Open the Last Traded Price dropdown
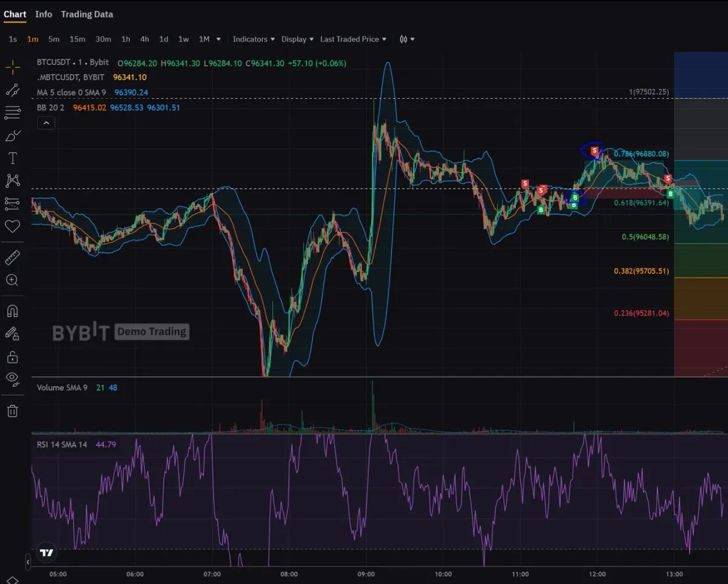Screen dimensions: 728x584 click(x=353, y=39)
